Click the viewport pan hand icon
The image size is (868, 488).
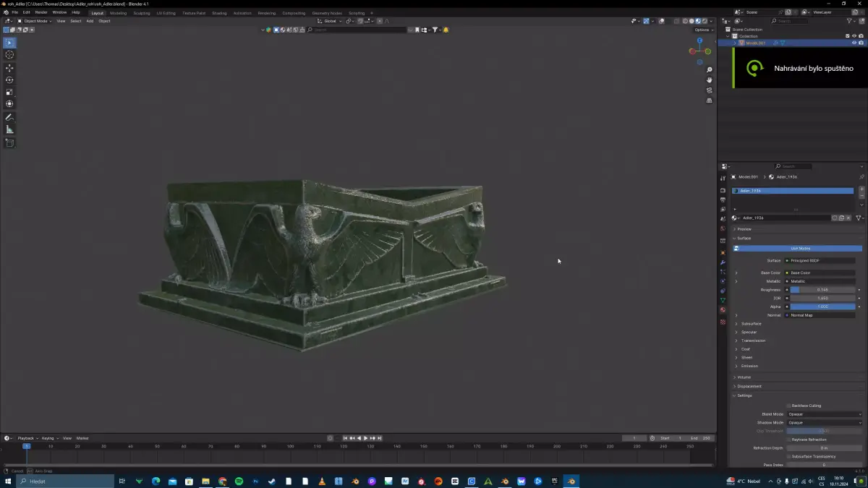click(x=710, y=80)
